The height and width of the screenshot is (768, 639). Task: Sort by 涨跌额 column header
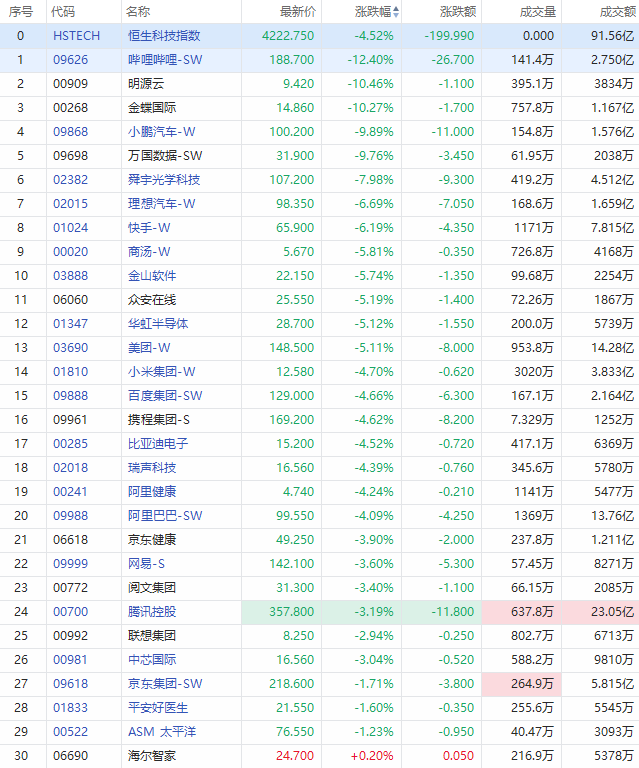click(458, 12)
